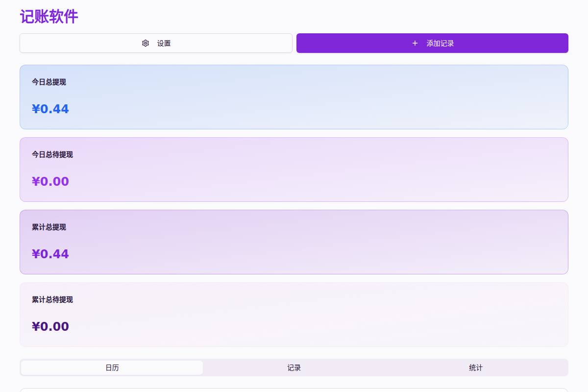Click the 累计总待提现 label
Viewport: 588px width, 392px height.
click(52, 299)
